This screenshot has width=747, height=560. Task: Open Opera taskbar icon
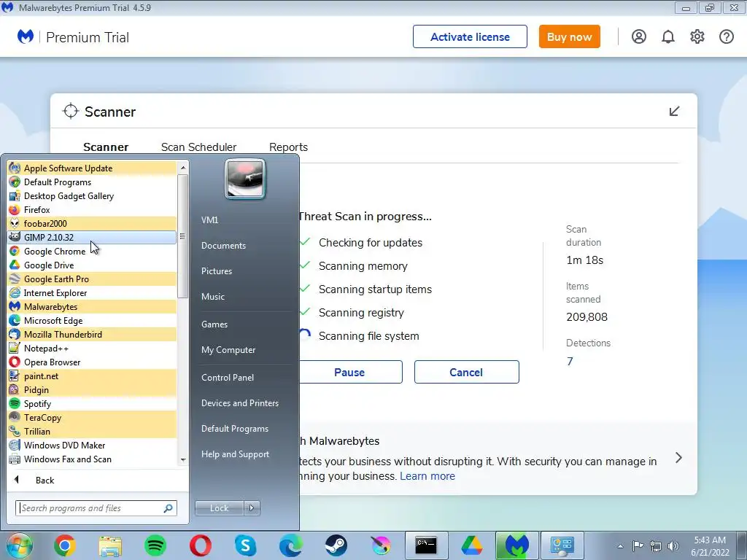(x=200, y=545)
